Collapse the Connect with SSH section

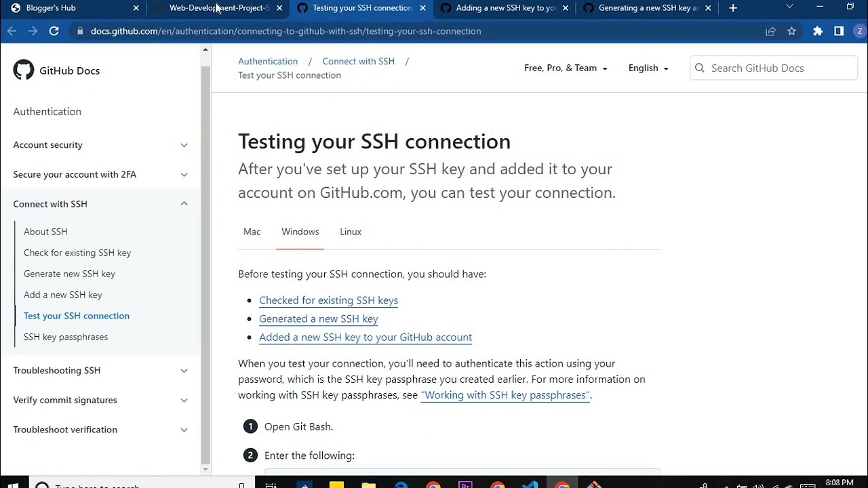click(x=100, y=204)
